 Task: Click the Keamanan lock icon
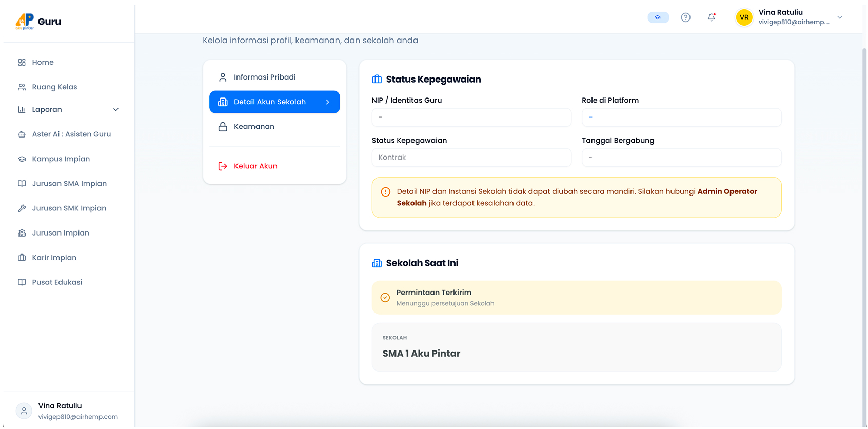pyautogui.click(x=223, y=127)
